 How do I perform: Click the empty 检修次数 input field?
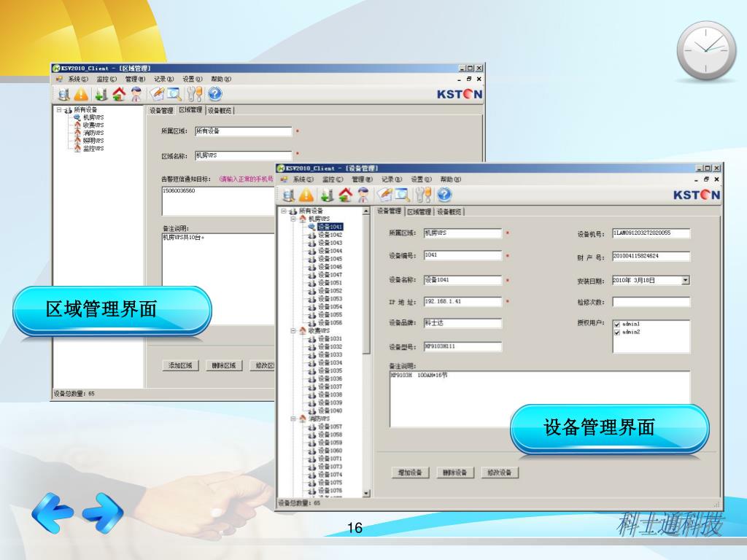point(651,302)
